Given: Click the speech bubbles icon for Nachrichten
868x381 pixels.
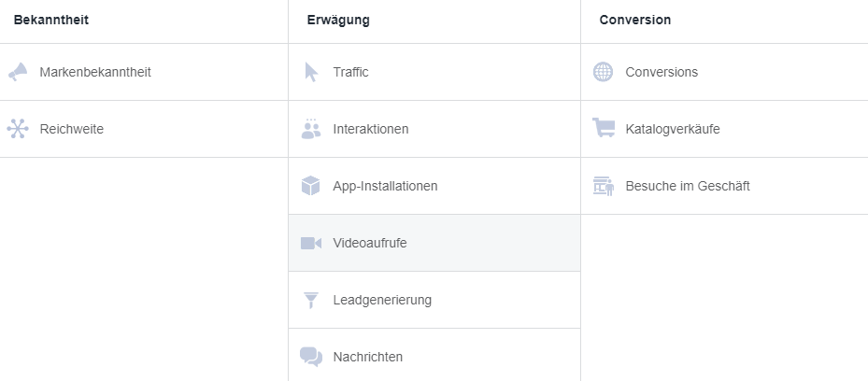Looking at the screenshot, I should (x=311, y=357).
